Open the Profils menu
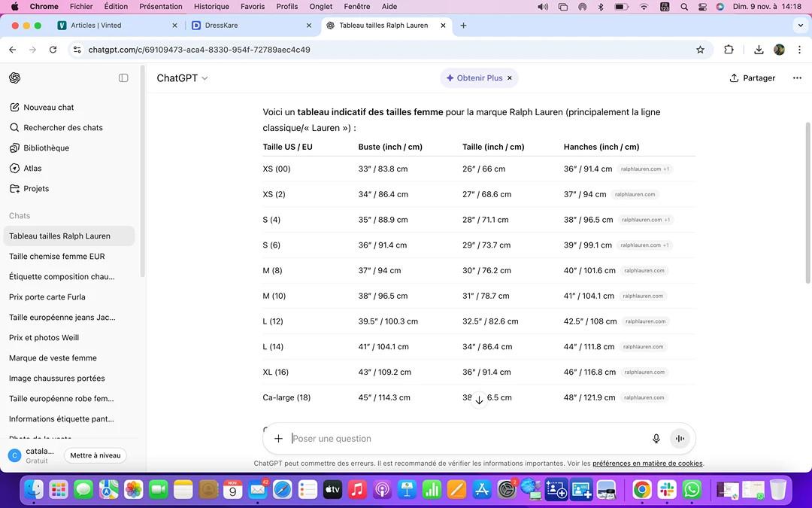This screenshot has height=508, width=812. (x=287, y=6)
